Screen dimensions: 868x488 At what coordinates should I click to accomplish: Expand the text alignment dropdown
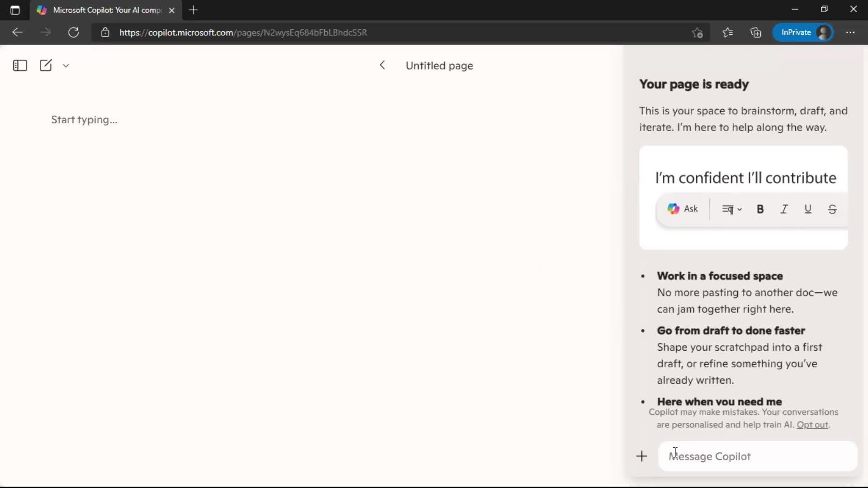point(731,209)
